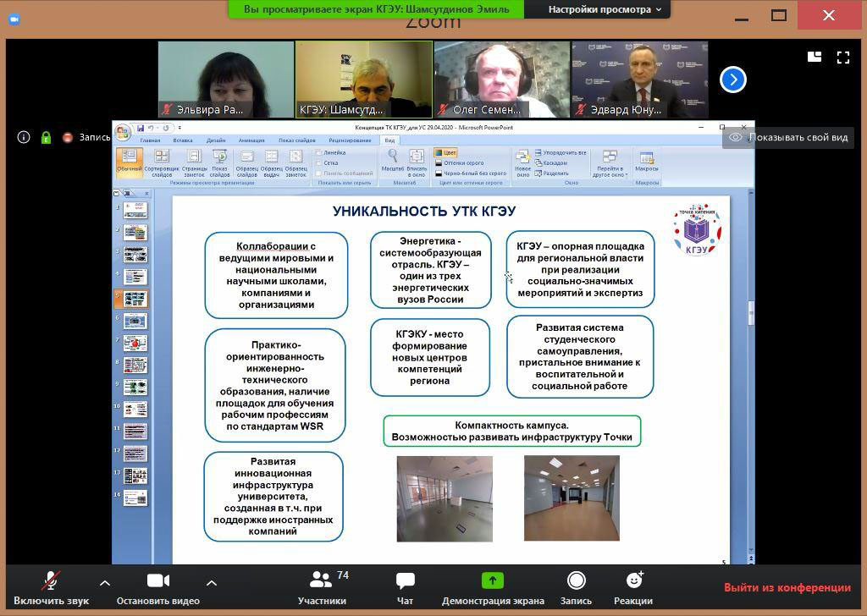The image size is (867, 616).
Task: Click the Record circle icon
Action: tap(576, 580)
